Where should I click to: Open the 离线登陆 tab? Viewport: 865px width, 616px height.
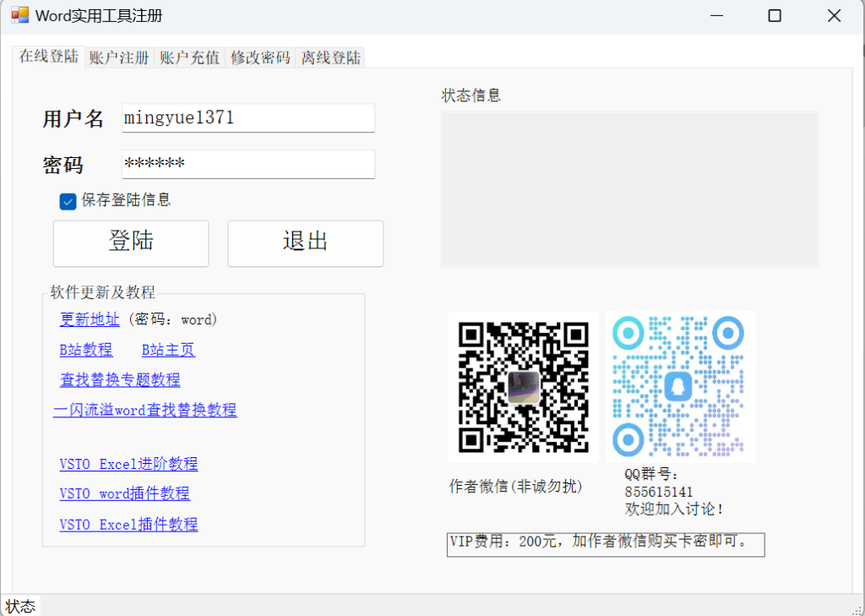[x=330, y=57]
